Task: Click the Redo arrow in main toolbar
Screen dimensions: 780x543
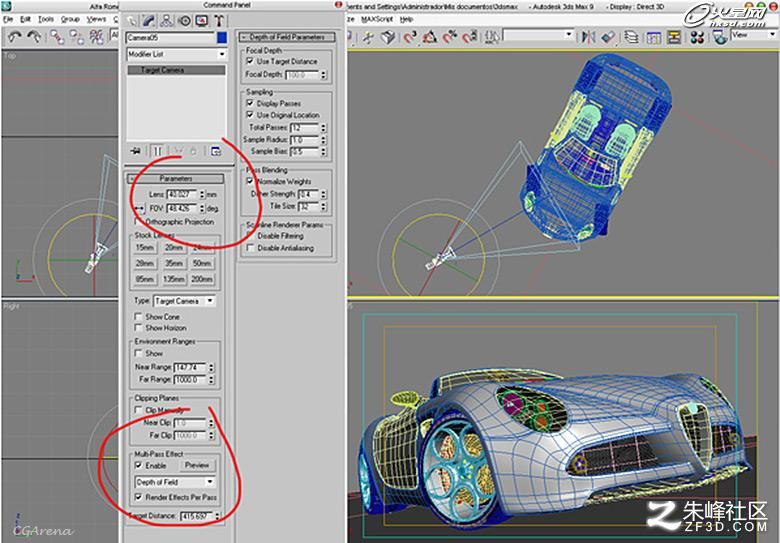Action: coord(34,37)
